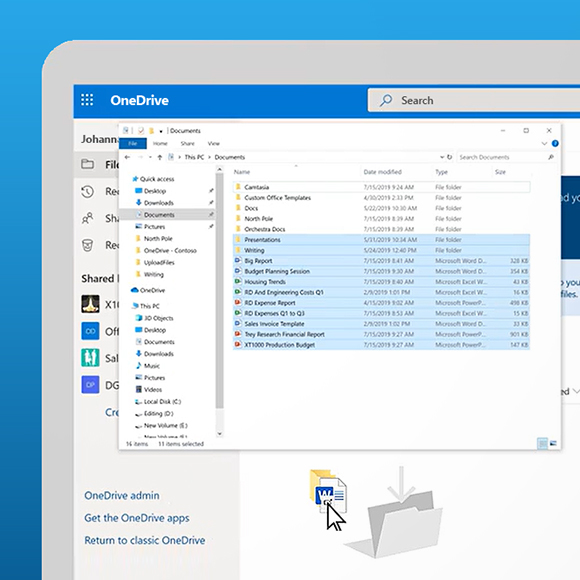
Task: Open the Home ribbon tab
Action: tap(160, 144)
